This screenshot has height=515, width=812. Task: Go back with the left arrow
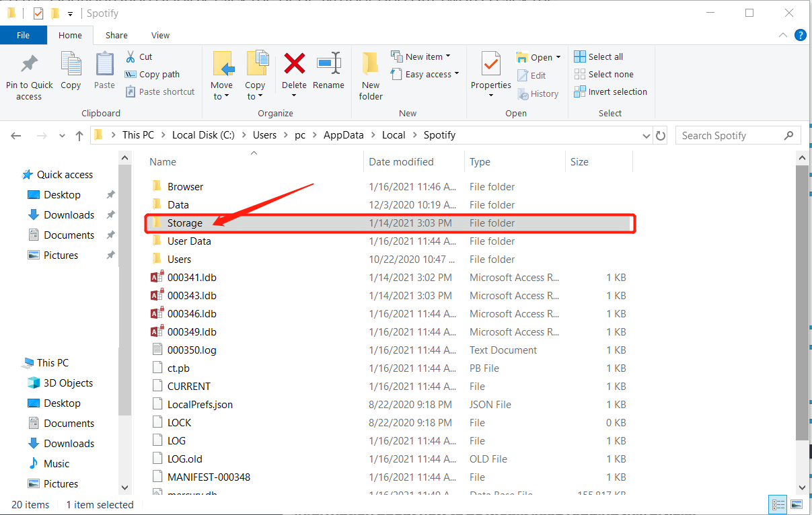(x=17, y=136)
